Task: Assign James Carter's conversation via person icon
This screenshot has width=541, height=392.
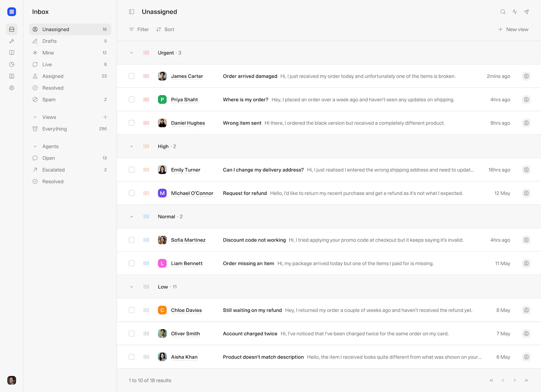Action: (x=526, y=76)
